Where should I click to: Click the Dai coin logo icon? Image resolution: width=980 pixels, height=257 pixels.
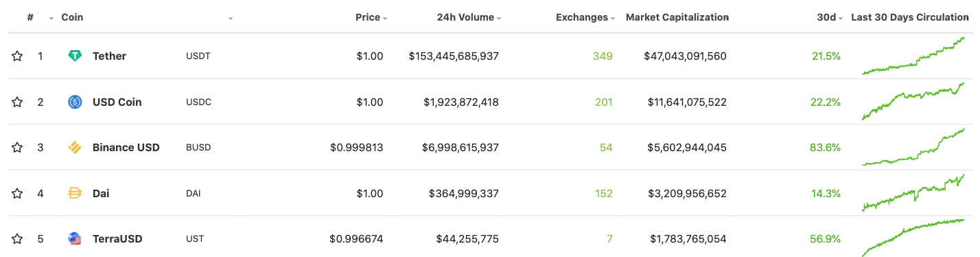(x=75, y=193)
